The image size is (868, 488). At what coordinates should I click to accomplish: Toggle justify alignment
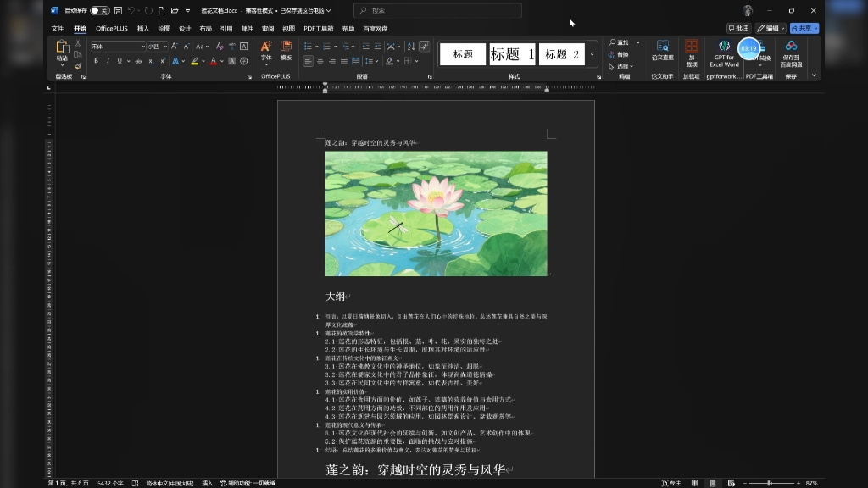point(344,61)
